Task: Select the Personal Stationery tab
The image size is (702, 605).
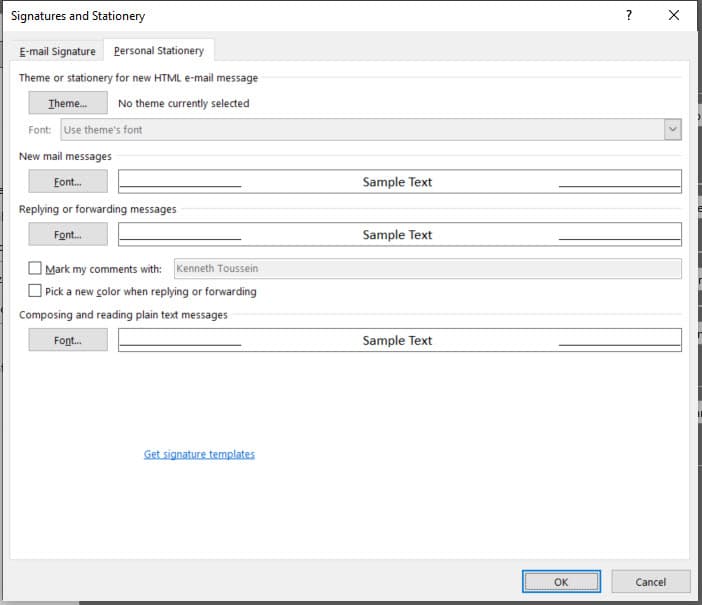Action: pos(158,51)
